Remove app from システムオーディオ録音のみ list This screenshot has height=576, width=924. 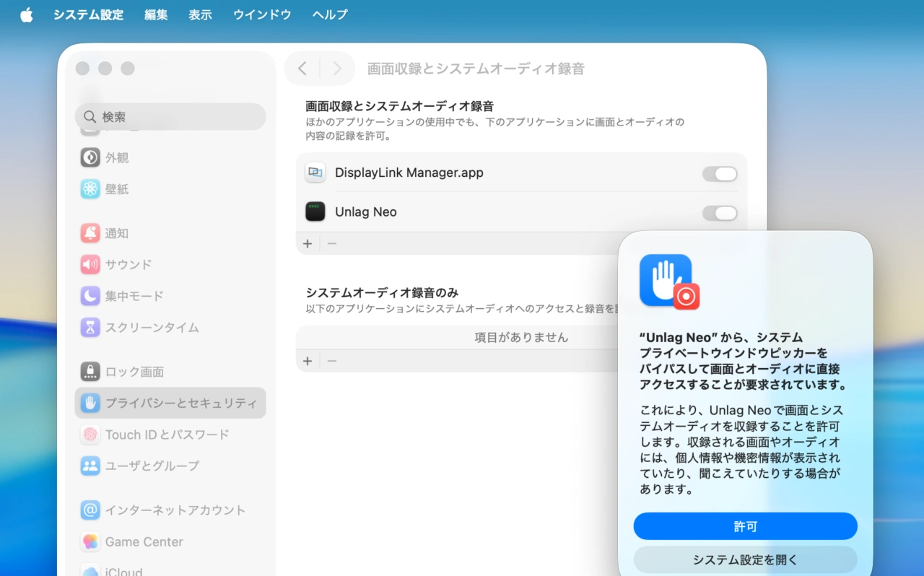click(332, 361)
